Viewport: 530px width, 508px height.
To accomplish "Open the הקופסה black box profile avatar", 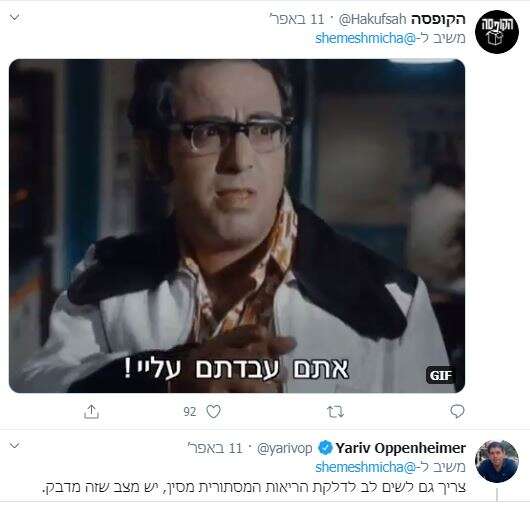I will [497, 32].
